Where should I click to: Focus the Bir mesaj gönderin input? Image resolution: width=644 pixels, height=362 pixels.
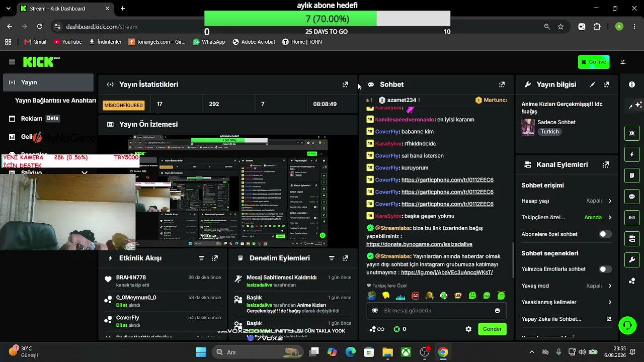tap(436, 311)
